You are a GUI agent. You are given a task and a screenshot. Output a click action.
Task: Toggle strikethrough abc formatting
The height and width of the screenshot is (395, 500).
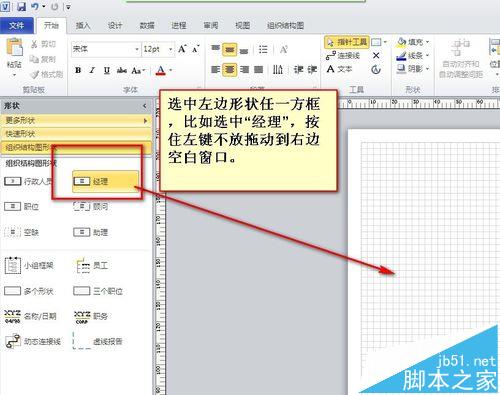(x=121, y=70)
